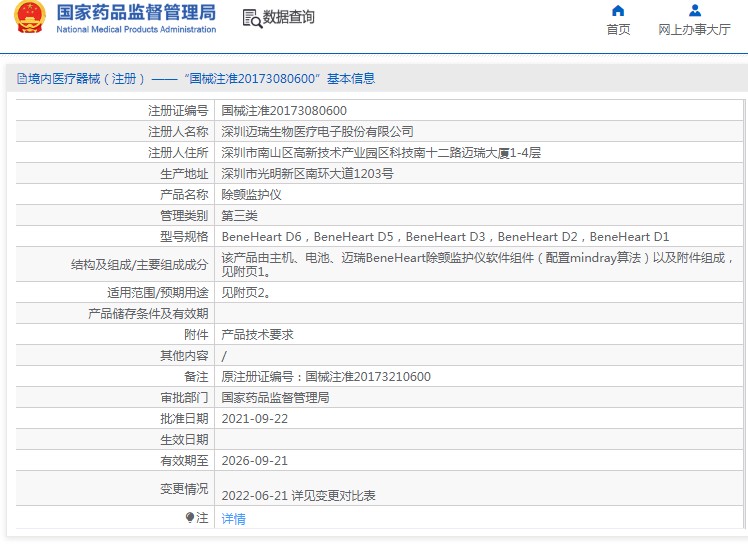Select structure composition text 该产品由主机
This screenshot has height=548, width=748.
click(x=478, y=264)
